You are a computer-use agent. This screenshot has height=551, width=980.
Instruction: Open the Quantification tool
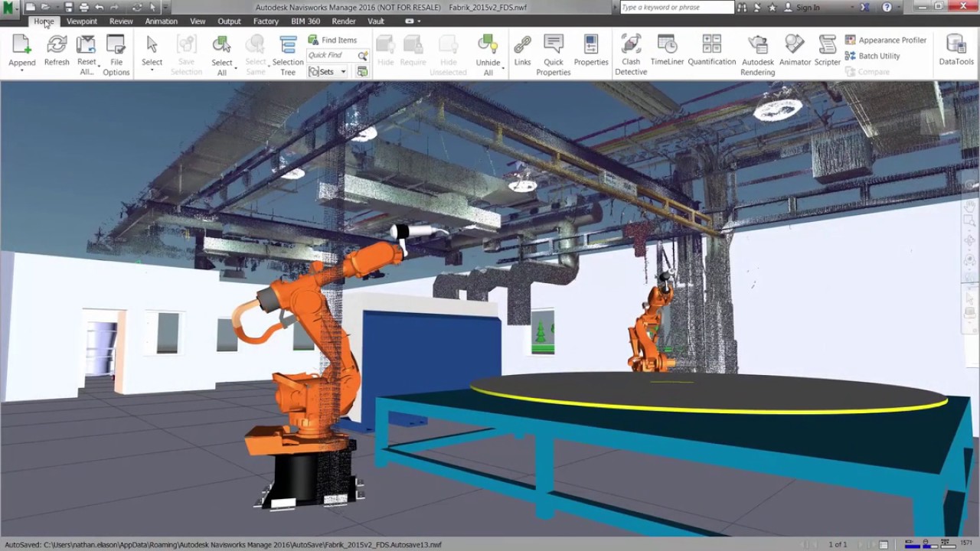click(x=712, y=51)
